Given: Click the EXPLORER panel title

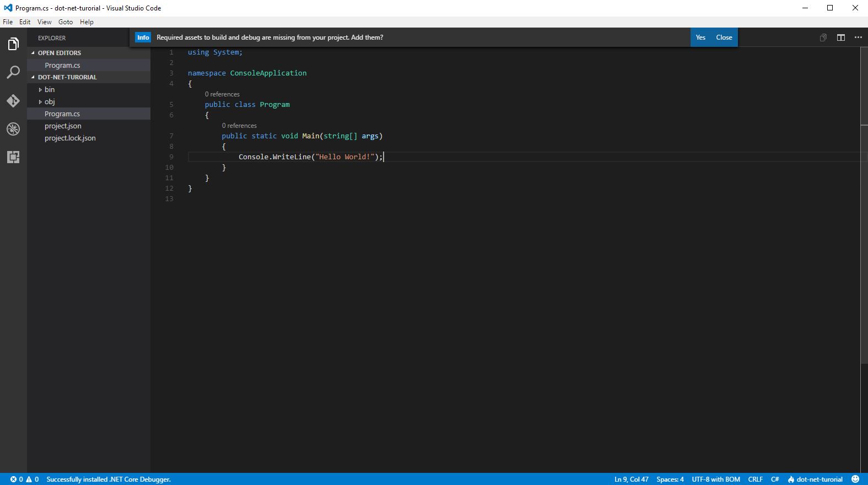Looking at the screenshot, I should [52, 38].
